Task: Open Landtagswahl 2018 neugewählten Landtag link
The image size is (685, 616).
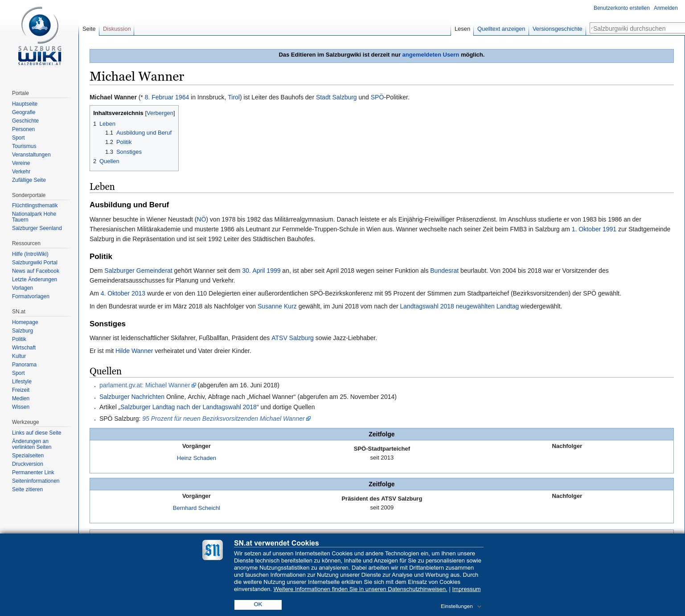Action: pos(459,306)
